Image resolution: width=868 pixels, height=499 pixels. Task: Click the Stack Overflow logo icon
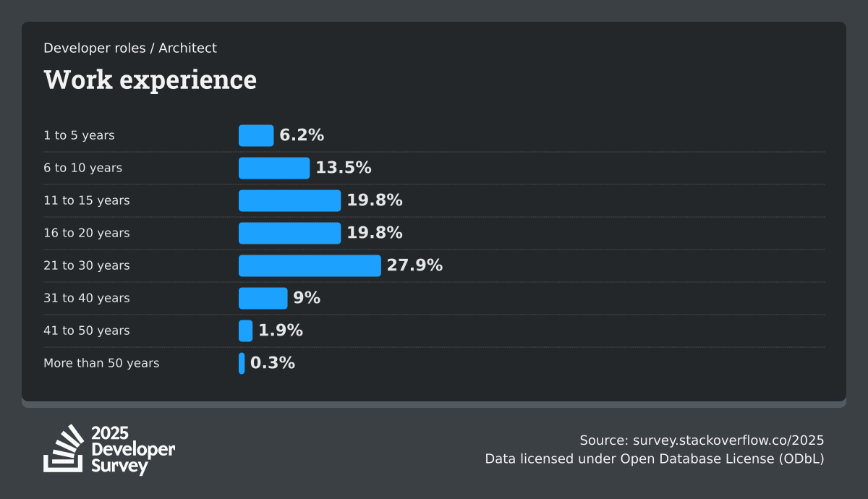pyautogui.click(x=64, y=448)
